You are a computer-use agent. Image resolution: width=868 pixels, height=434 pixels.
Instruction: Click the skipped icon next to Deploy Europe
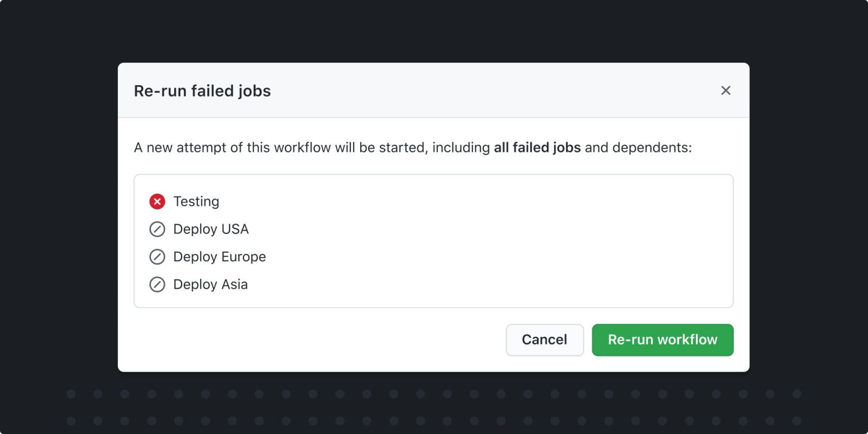pos(157,257)
